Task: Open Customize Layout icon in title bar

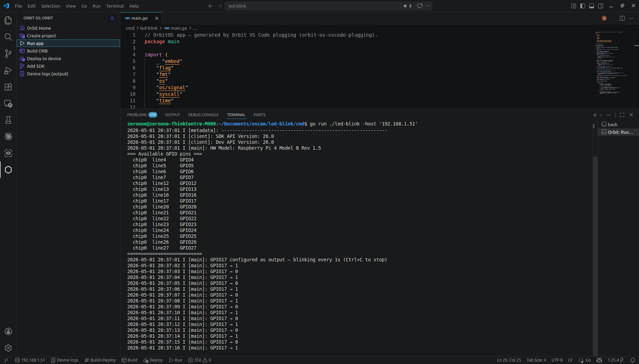Action: pos(574,6)
